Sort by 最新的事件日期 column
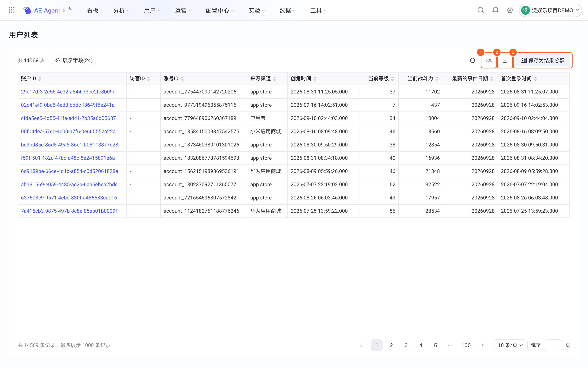This screenshot has height=368, width=588. click(x=492, y=79)
